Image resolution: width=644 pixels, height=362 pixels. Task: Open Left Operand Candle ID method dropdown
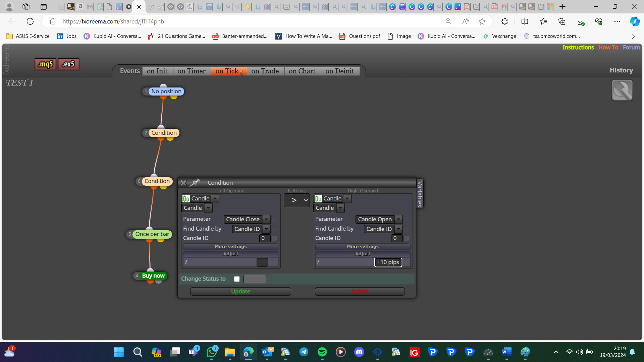pos(266,229)
